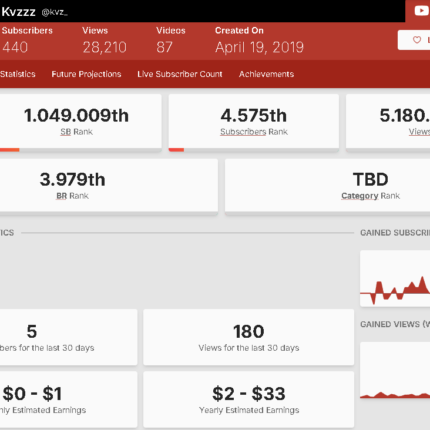
Task: Click the Kvzzz channel name
Action: [18, 12]
